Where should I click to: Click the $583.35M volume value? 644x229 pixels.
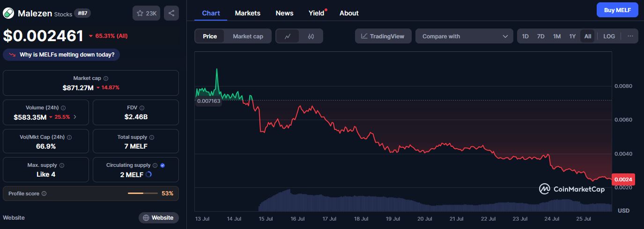coord(30,117)
